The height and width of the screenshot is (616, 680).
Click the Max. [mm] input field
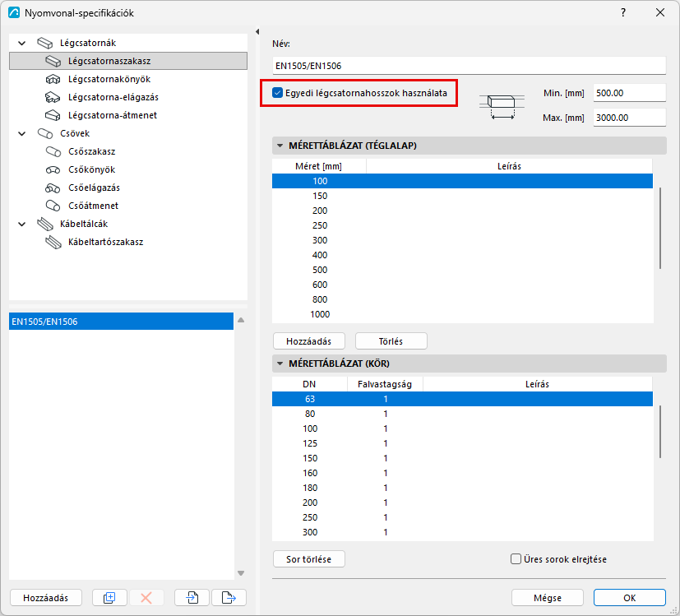coord(629,118)
